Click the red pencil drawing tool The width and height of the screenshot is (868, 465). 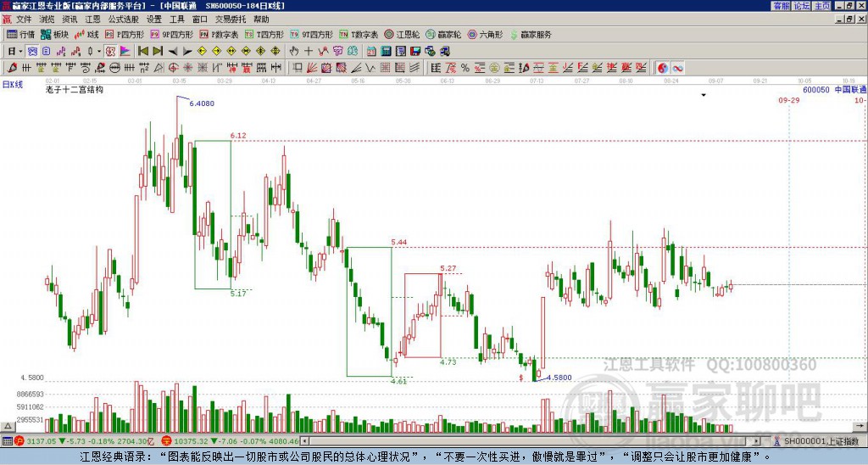click(12, 68)
